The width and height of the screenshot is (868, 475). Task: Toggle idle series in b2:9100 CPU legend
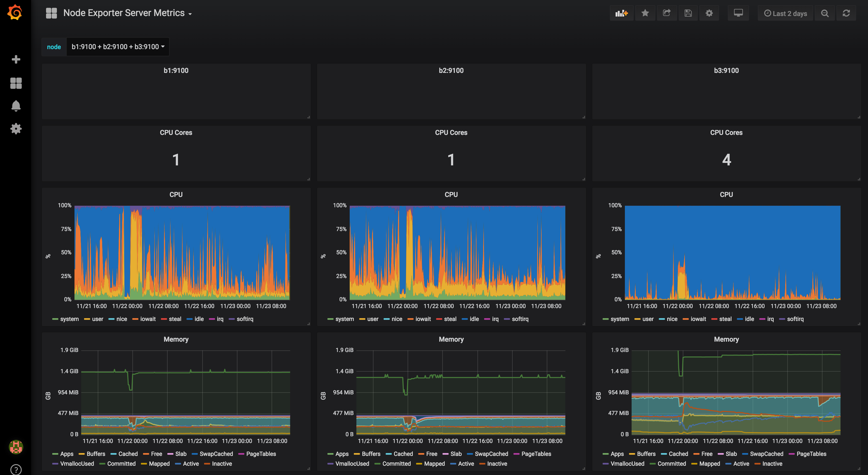(x=474, y=319)
